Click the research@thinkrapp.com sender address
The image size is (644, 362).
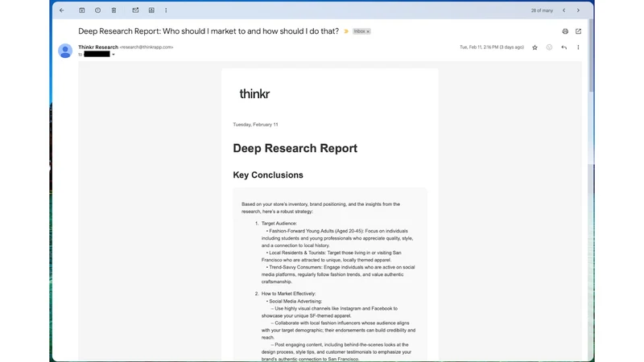tap(147, 47)
